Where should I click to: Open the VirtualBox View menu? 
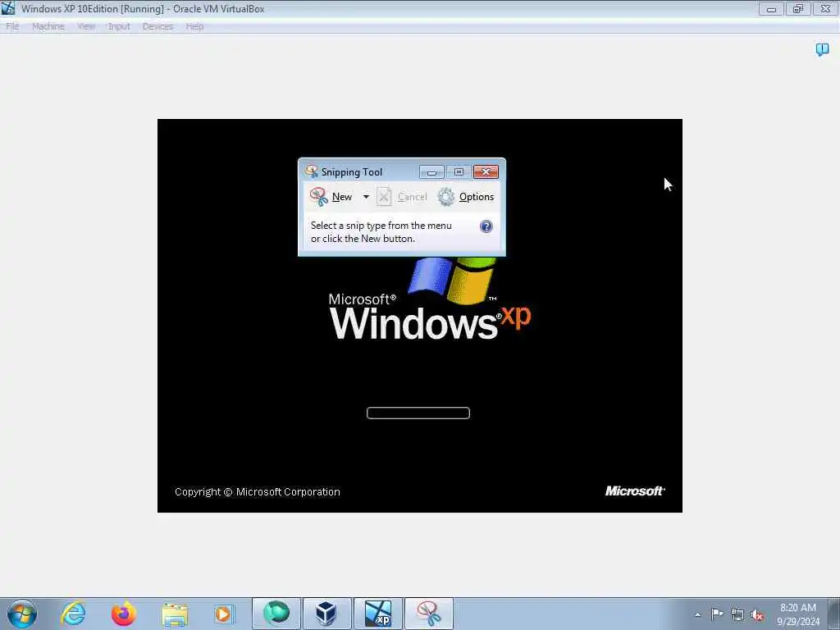click(86, 26)
